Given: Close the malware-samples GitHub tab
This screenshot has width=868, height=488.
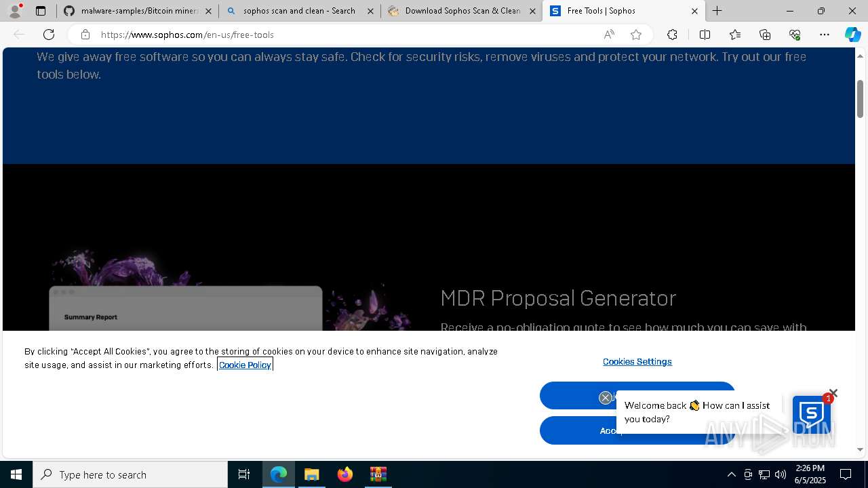Looking at the screenshot, I should pos(208,11).
